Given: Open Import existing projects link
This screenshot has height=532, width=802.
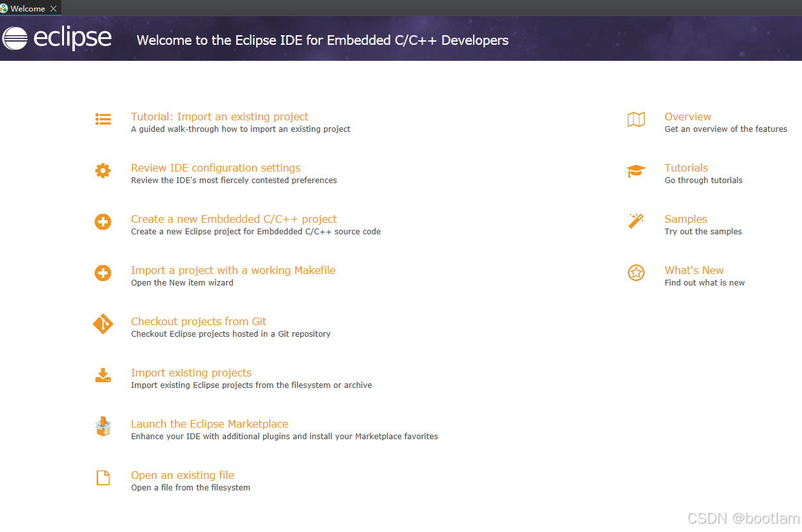Looking at the screenshot, I should click(191, 373).
